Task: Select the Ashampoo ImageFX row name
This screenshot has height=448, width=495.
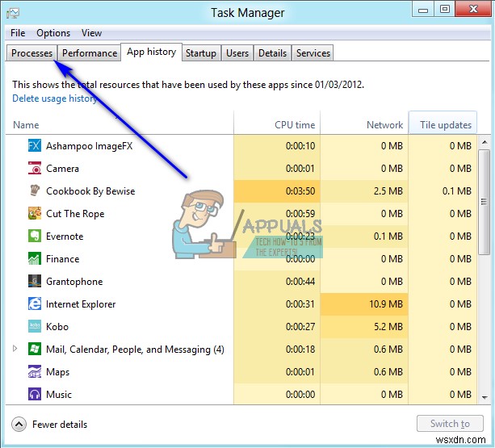Action: pos(90,146)
